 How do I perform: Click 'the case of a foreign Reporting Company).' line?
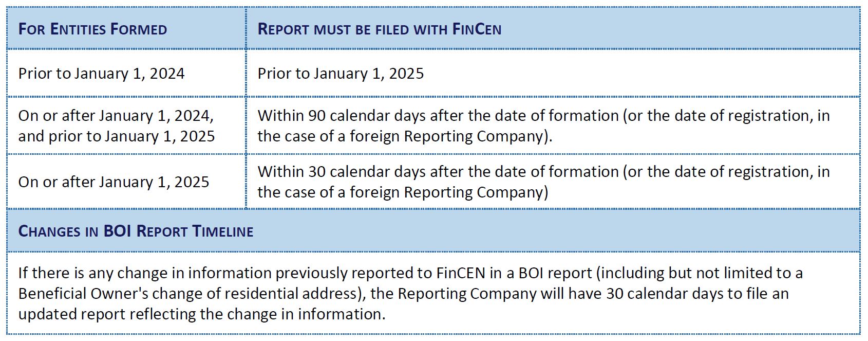405,136
